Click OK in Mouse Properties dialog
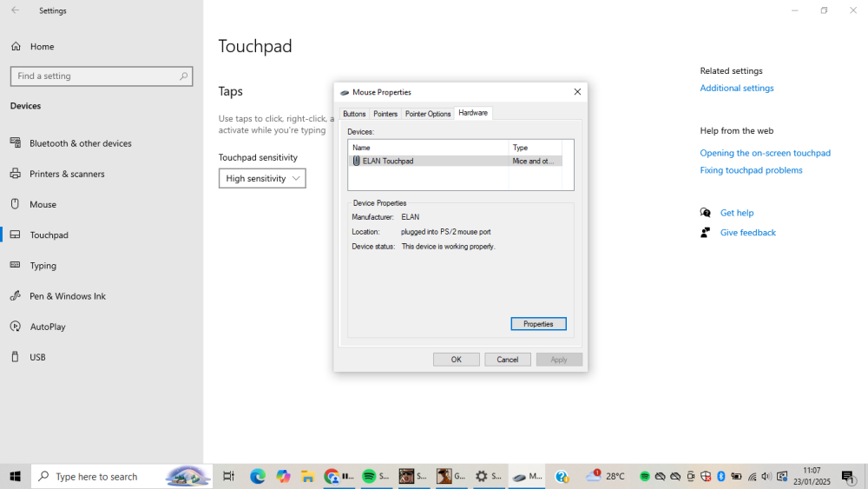The width and height of the screenshot is (868, 489). point(457,360)
